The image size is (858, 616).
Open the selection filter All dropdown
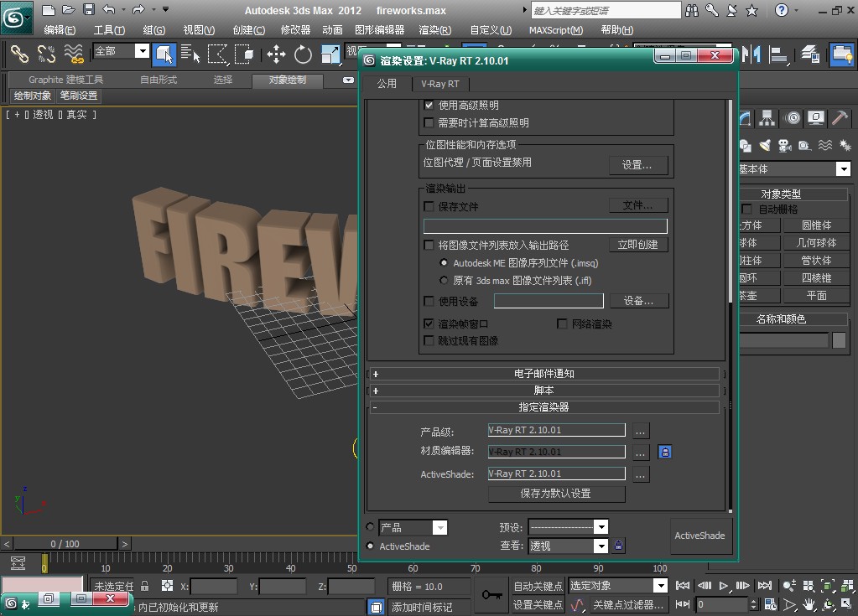coord(143,51)
